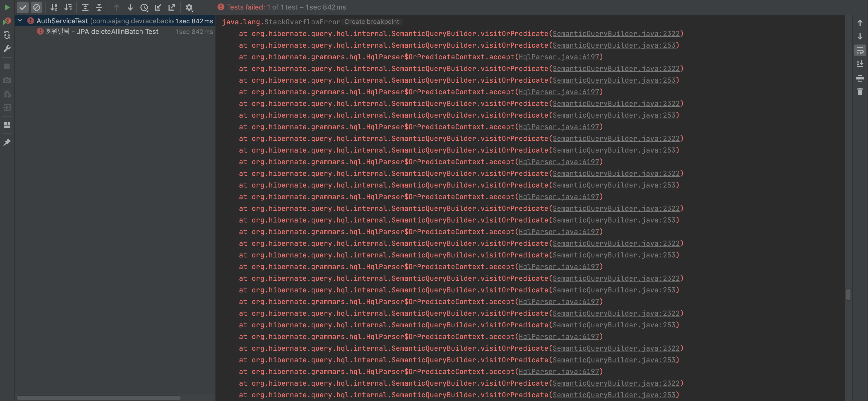Image resolution: width=868 pixels, height=401 pixels.
Task: Toggle soft-wrap in console output
Action: pos(860,50)
